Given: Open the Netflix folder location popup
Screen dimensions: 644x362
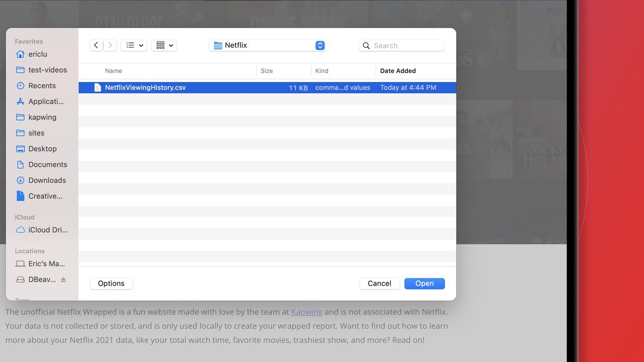Looking at the screenshot, I should tap(268, 45).
